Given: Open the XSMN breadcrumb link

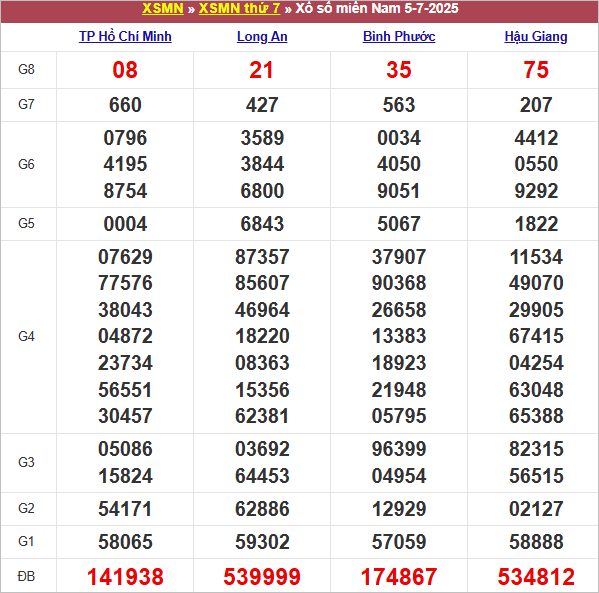Looking at the screenshot, I should (163, 8).
